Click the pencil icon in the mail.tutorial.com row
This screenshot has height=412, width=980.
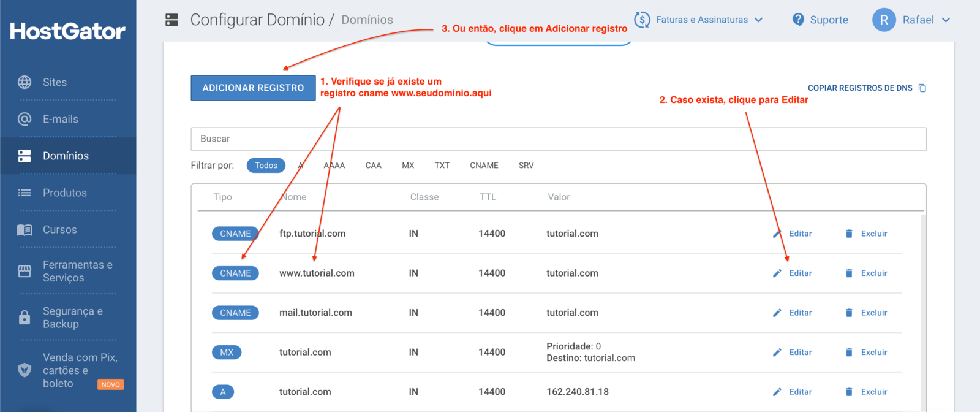[777, 313]
